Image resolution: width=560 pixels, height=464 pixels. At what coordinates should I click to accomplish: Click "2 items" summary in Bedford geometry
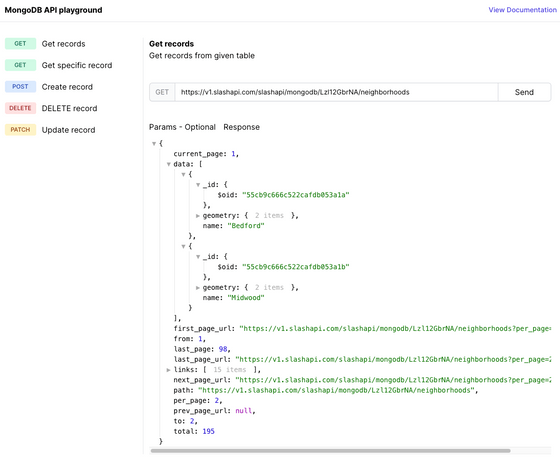(x=269, y=216)
